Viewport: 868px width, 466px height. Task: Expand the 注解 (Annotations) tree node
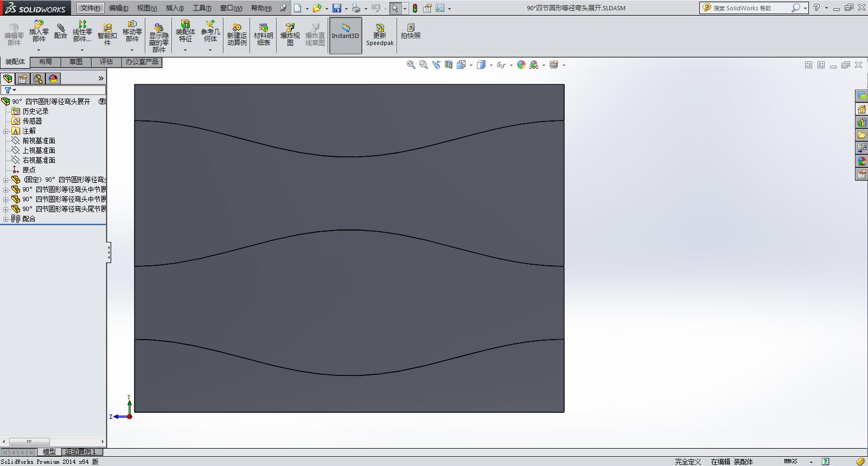(x=6, y=131)
